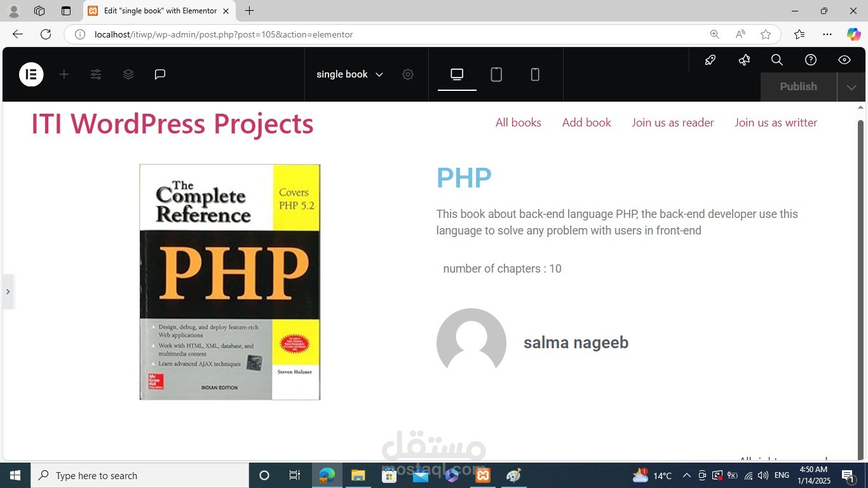The image size is (868, 488).
Task: Click the taskbar search box
Action: click(x=140, y=475)
